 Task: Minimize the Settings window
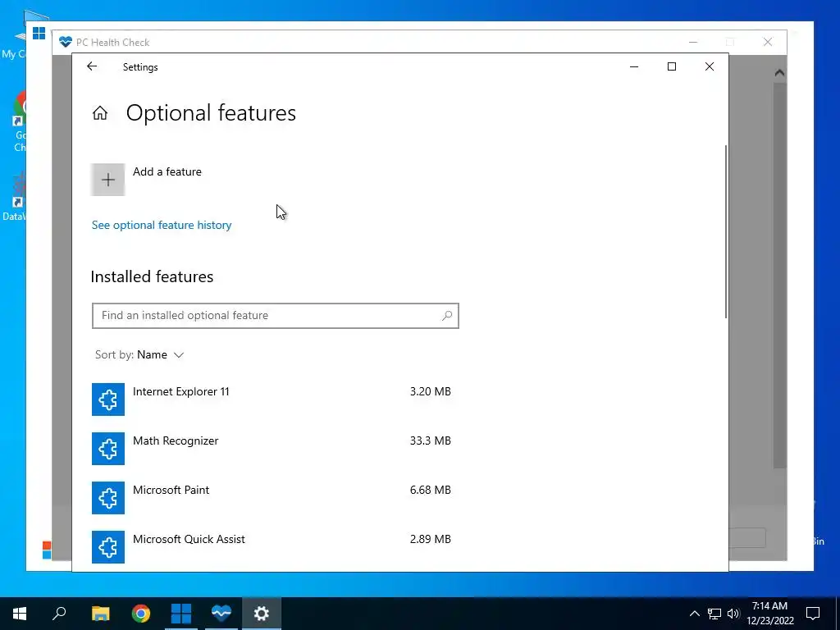[634, 66]
